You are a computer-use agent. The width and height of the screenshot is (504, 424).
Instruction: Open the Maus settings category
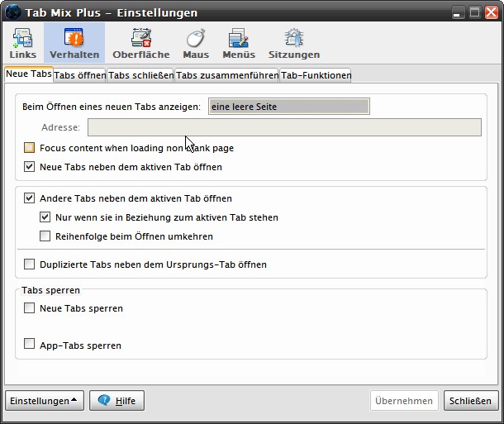point(196,43)
